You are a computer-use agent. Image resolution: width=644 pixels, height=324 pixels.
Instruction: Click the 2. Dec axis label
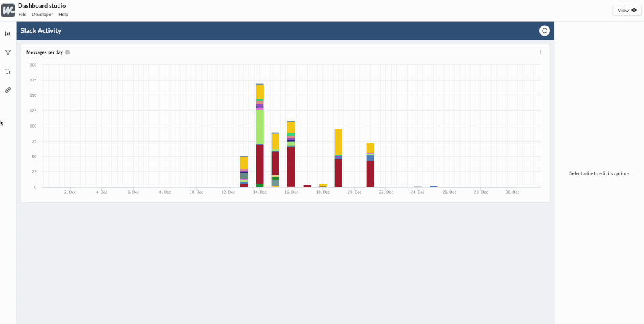(70, 192)
